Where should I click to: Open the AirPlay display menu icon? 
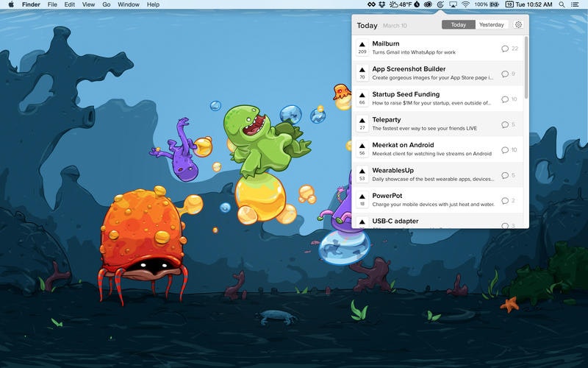[453, 4]
